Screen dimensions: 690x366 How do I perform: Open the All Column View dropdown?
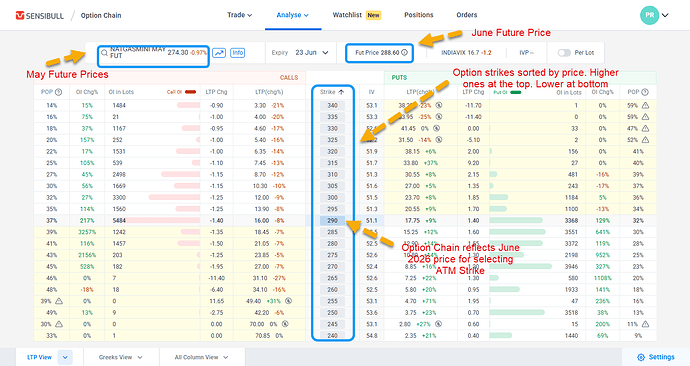click(202, 357)
